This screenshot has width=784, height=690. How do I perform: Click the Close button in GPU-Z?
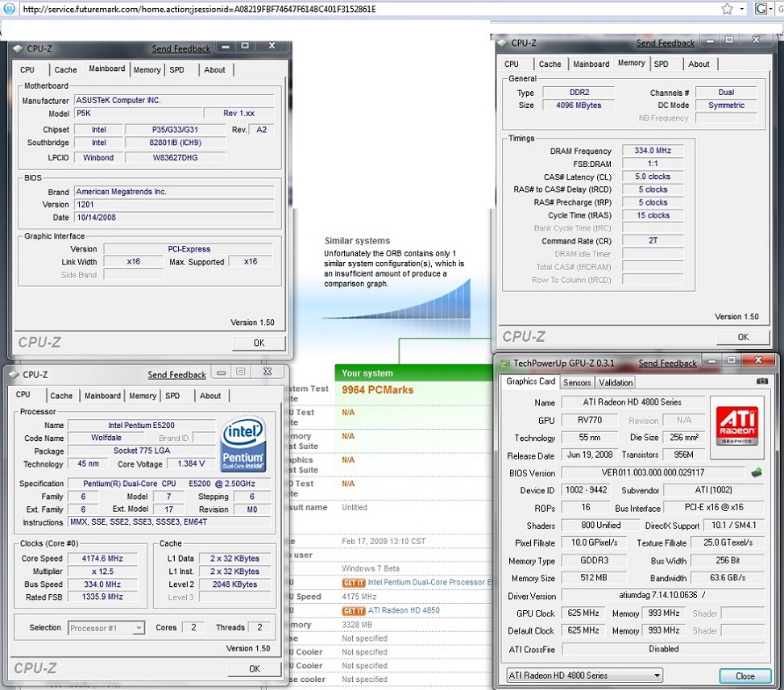click(x=745, y=676)
